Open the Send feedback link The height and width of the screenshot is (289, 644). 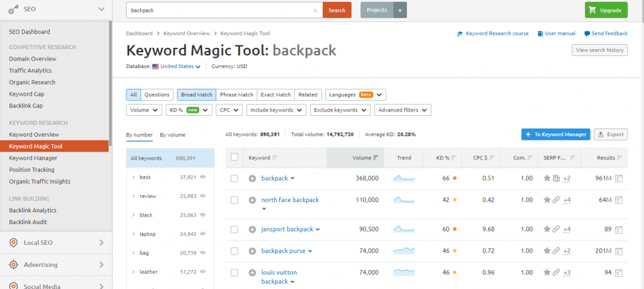[x=606, y=33]
